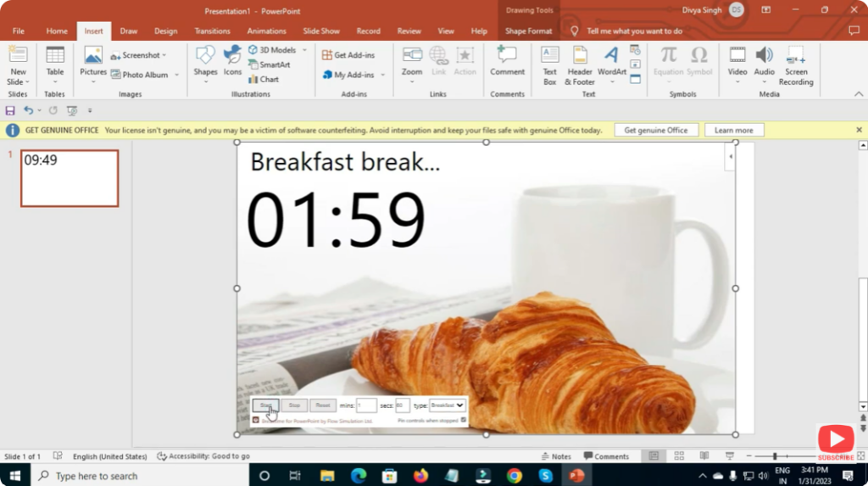Insert WordArt text
Viewport: 868px width, 486px height.
612,65
